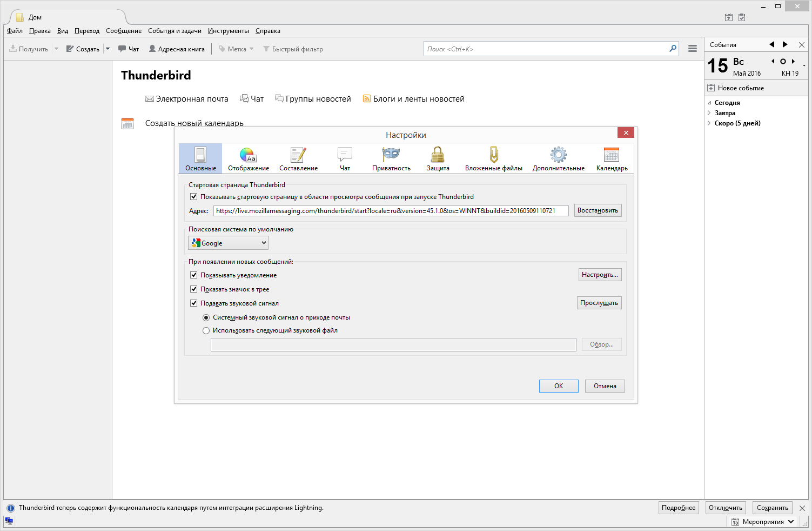
Task: Toggle the Показать значок в трее checkbox
Action: point(193,289)
